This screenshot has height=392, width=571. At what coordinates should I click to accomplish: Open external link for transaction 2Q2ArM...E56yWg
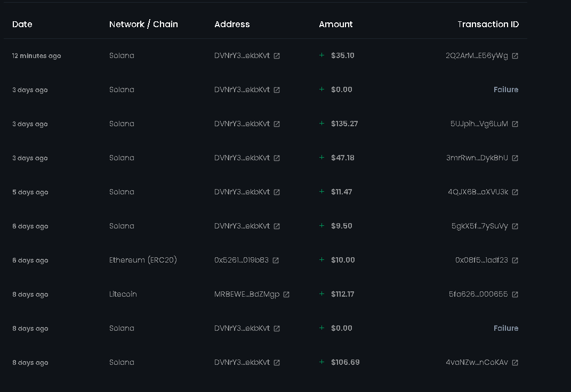515,56
